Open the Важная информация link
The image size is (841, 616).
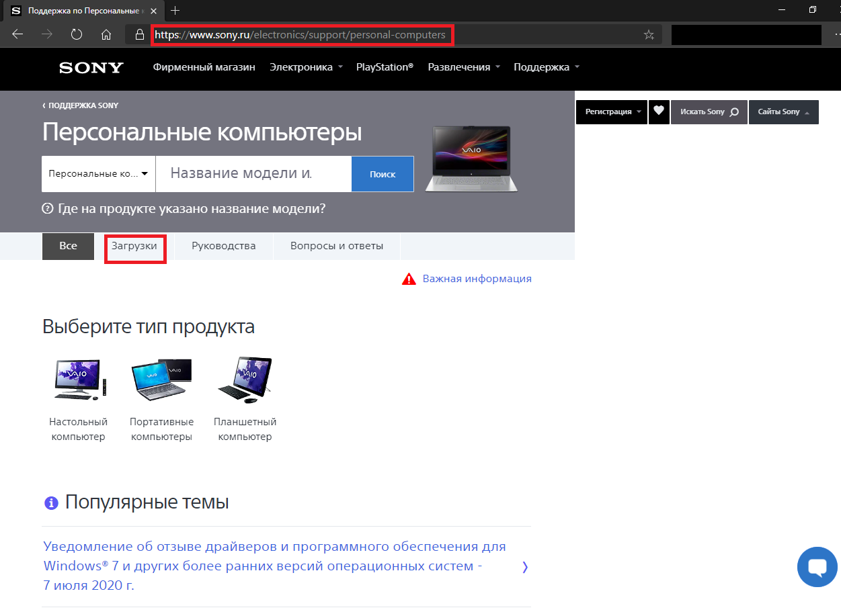point(477,279)
